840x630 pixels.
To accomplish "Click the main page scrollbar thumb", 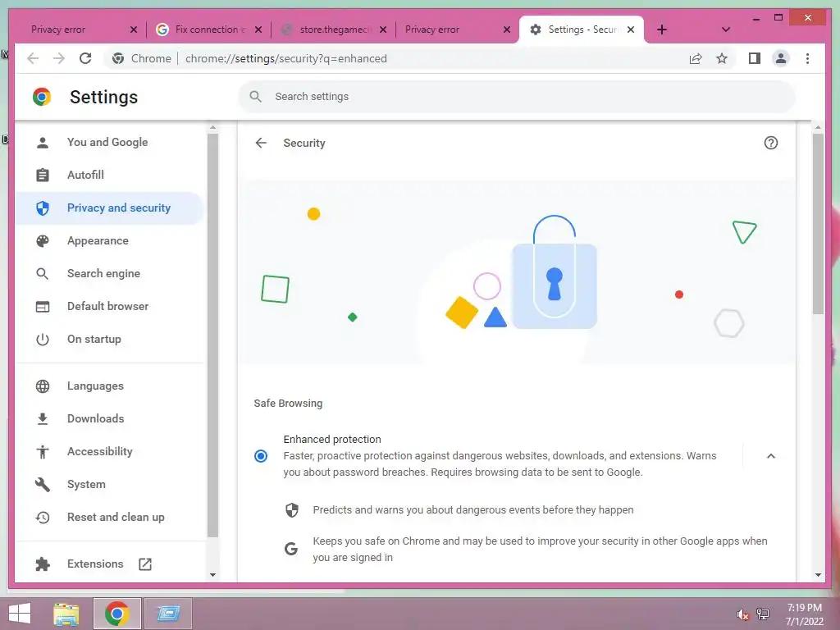I will pyautogui.click(x=818, y=224).
